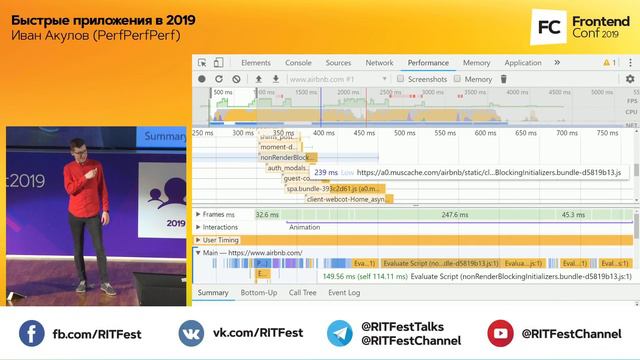Image resolution: width=640 pixels, height=360 pixels.
Task: Open the Bottom-Up tab
Action: pos(259,293)
